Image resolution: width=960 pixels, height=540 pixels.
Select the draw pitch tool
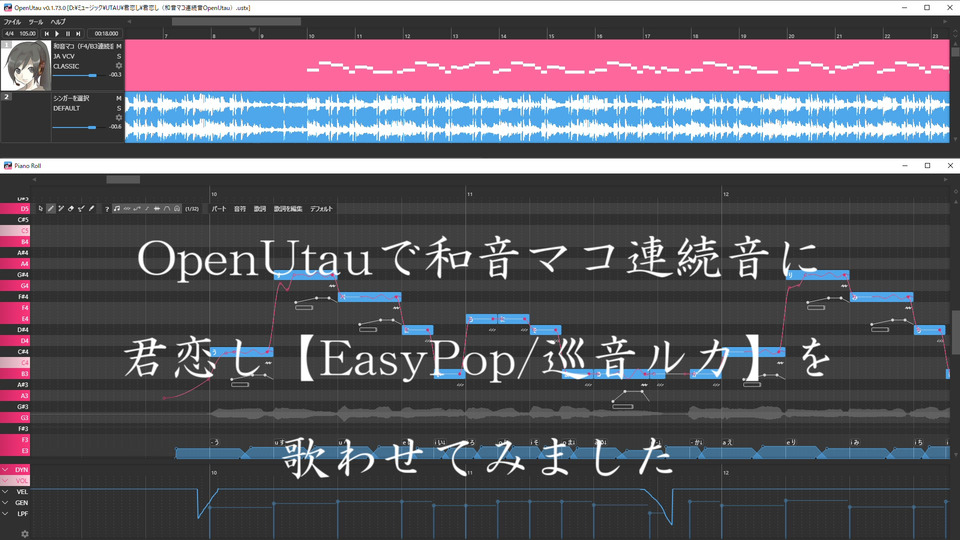point(81,209)
